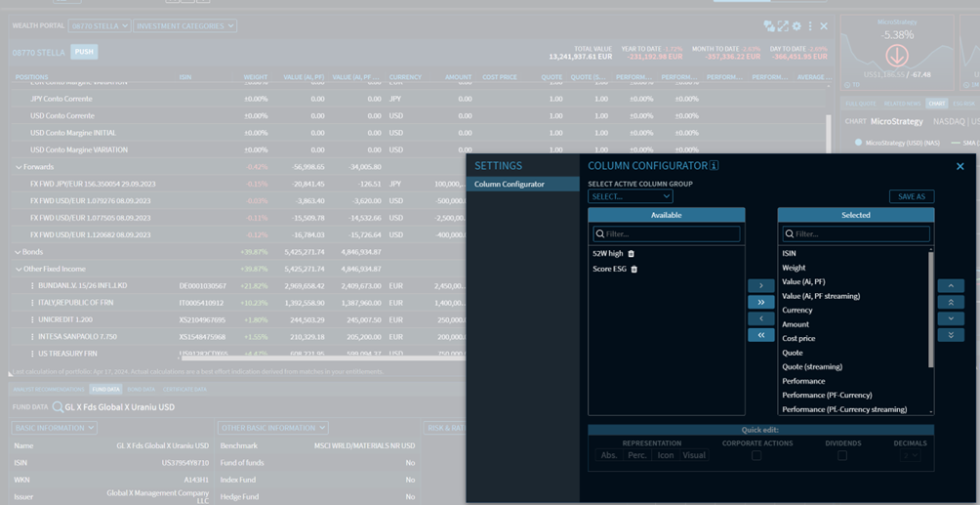Open the Select Active Column Group dropdown
This screenshot has height=505, width=980.
630,196
